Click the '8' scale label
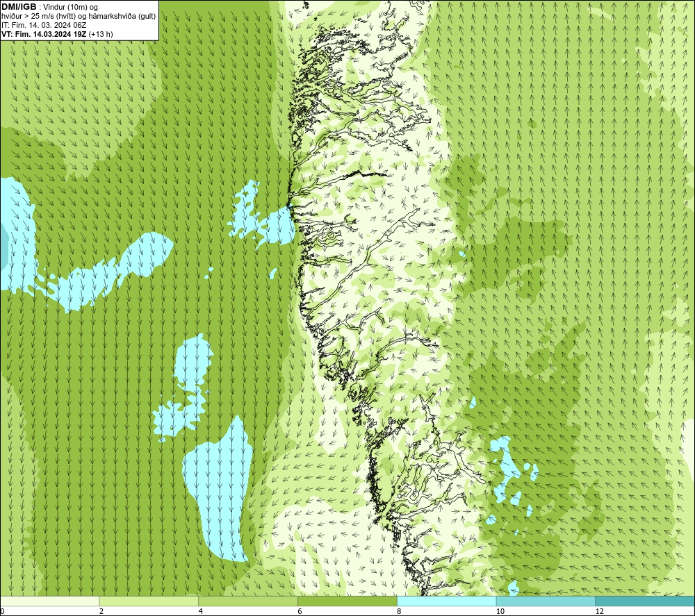695x616 pixels. pos(400,612)
